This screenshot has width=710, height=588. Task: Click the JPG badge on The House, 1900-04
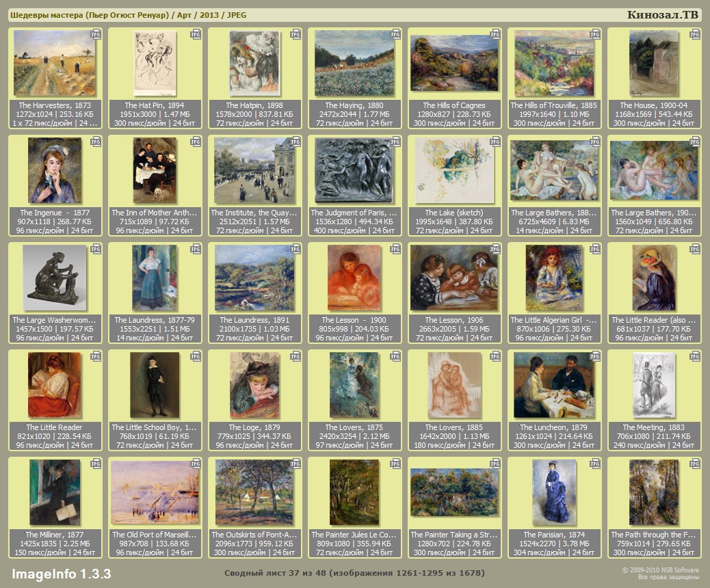pyautogui.click(x=694, y=34)
